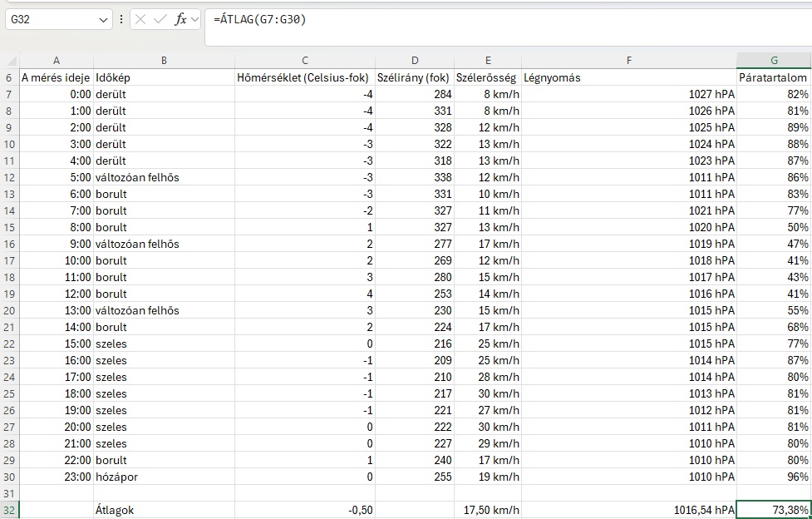Click the pressure cell 1027 hPA
Screen dimensions: 812x519
(x=628, y=94)
